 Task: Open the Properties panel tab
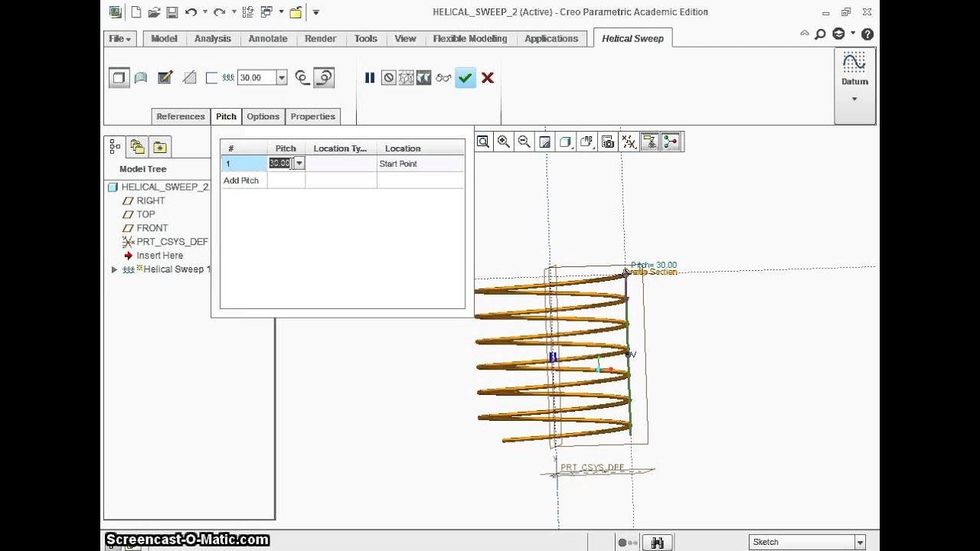pos(312,116)
